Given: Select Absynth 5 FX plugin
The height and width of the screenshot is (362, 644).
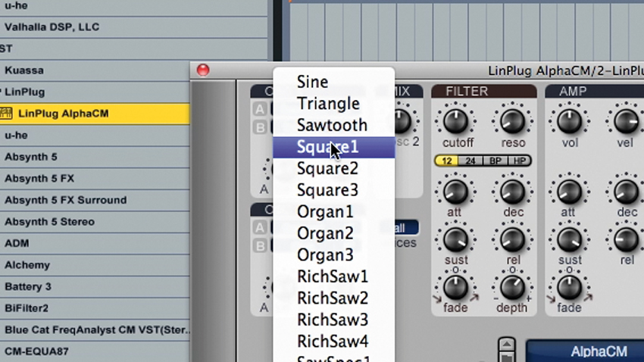Looking at the screenshot, I should pos(95,179).
